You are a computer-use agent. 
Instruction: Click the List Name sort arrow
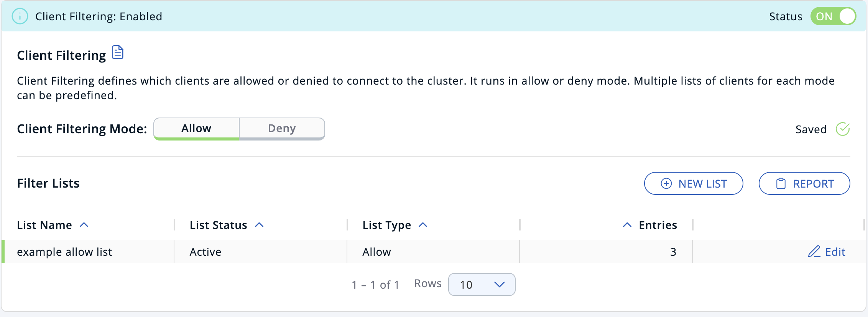pyautogui.click(x=84, y=225)
